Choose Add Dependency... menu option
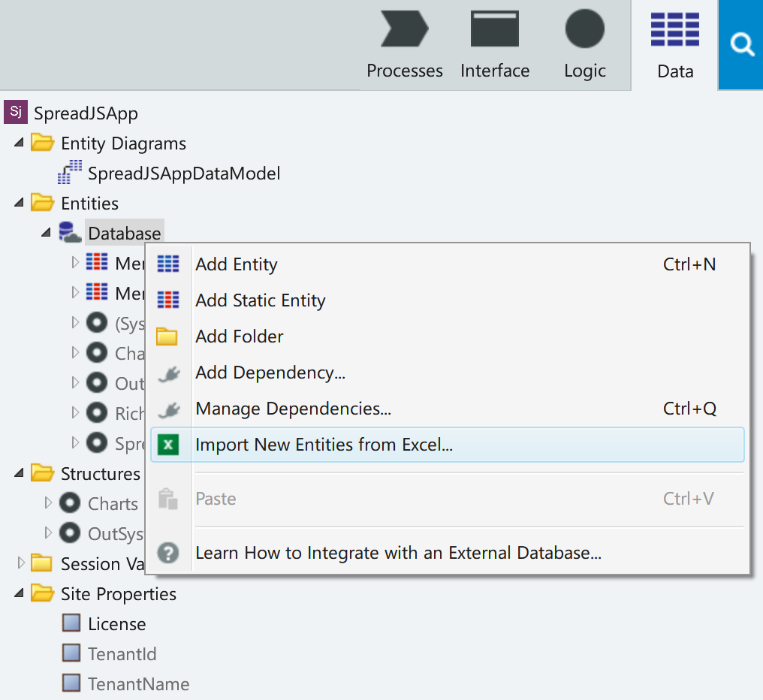Screen dimensions: 763x700 click(x=447, y=373)
